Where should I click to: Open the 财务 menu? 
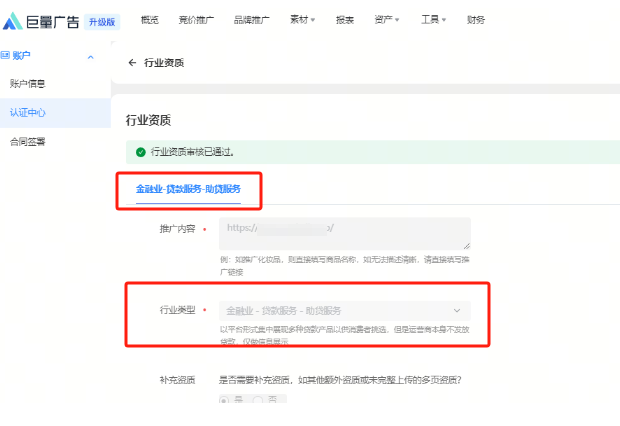[x=476, y=20]
